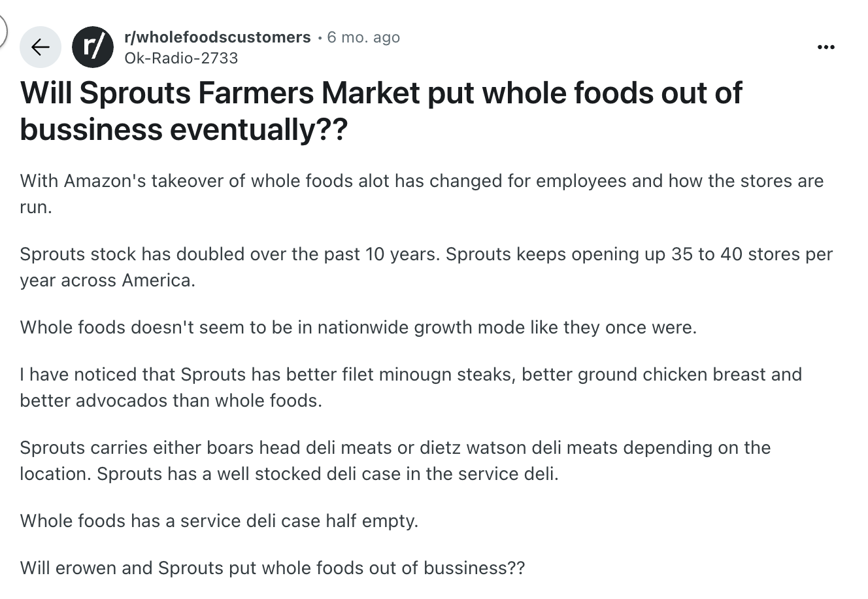Screen dimensions: 868x599
Task: Click the post title about Sprouts Farmers Market
Action: tap(381, 111)
